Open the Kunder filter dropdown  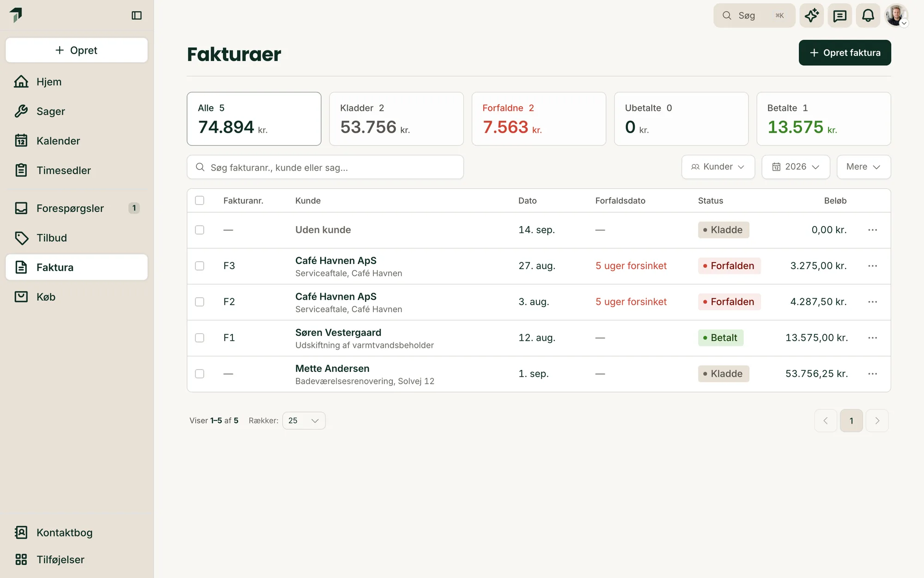[718, 167]
